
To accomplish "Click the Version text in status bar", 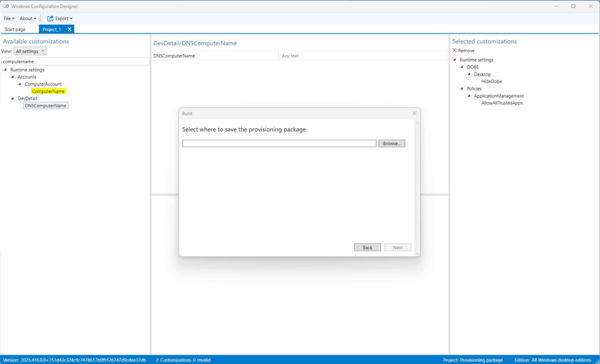I will tap(75, 360).
